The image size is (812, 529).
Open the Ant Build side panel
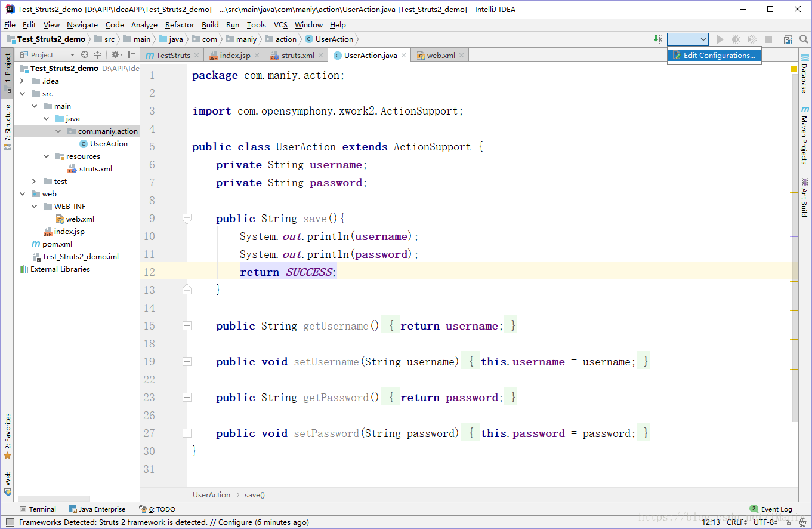tap(804, 197)
